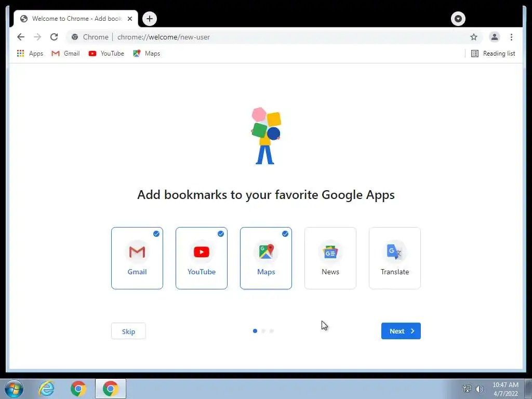
Task: Select the Welcome to Chrome tab
Action: click(76, 19)
